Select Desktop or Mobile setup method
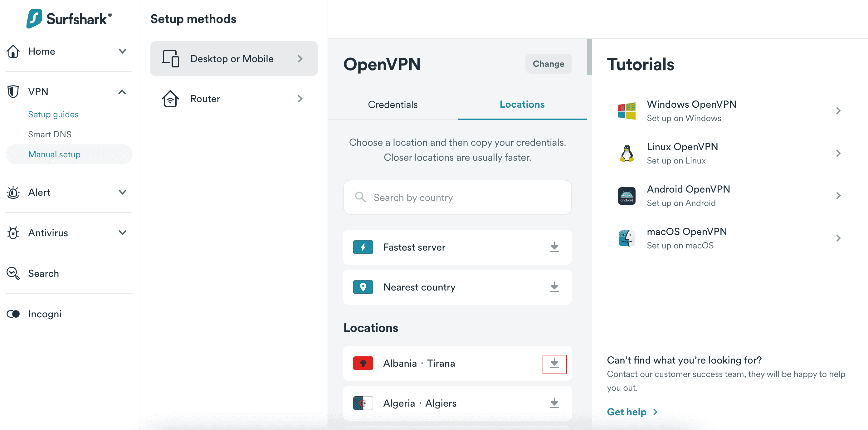 tap(234, 59)
